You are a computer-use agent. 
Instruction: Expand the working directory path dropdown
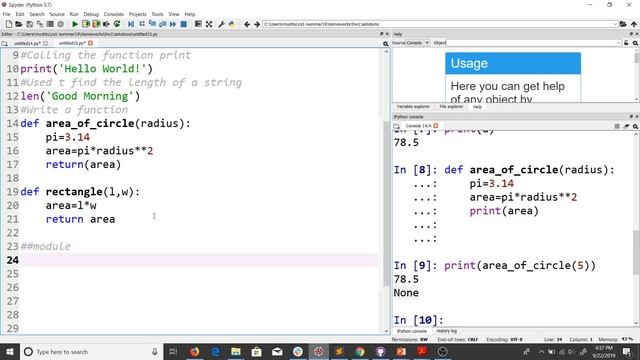[x=615, y=24]
